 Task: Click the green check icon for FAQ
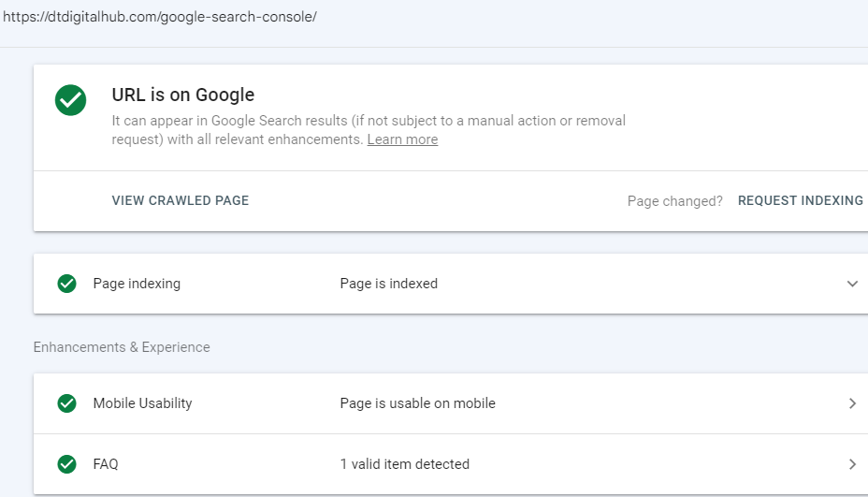point(66,464)
